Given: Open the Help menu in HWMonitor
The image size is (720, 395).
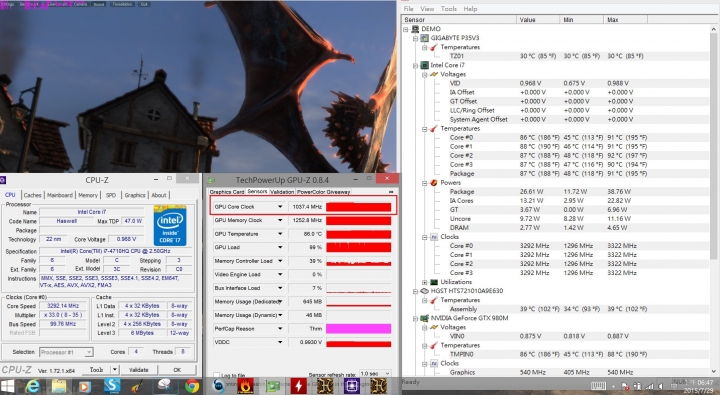Looking at the screenshot, I should coord(470,9).
